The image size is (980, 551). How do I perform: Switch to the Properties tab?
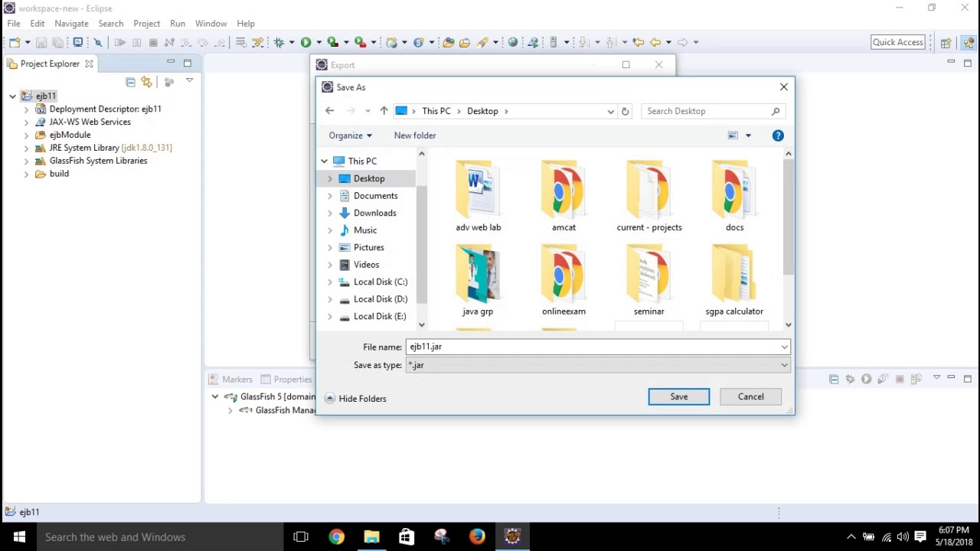(x=286, y=380)
